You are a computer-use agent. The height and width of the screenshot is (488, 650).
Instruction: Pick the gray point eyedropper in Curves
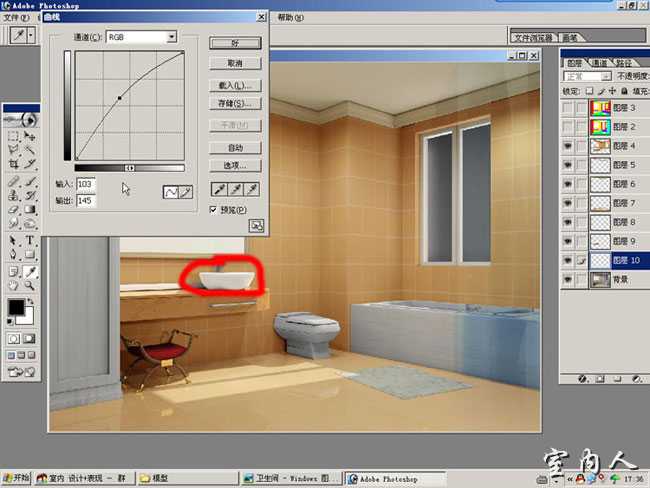(235, 189)
